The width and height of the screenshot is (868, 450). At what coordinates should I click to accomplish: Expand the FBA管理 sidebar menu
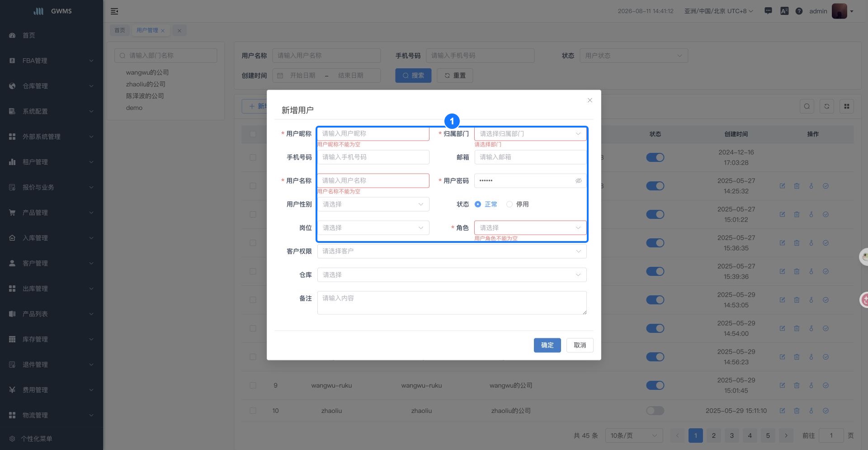pyautogui.click(x=52, y=61)
